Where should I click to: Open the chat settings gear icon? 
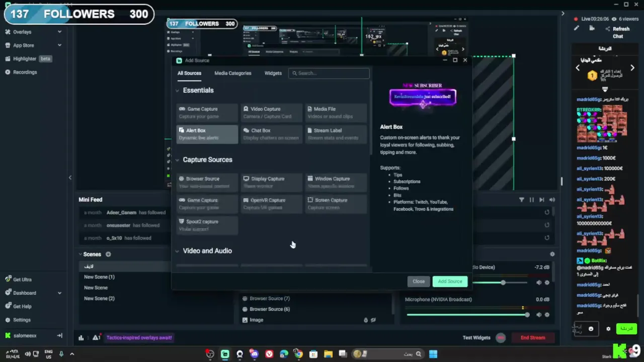pyautogui.click(x=608, y=329)
